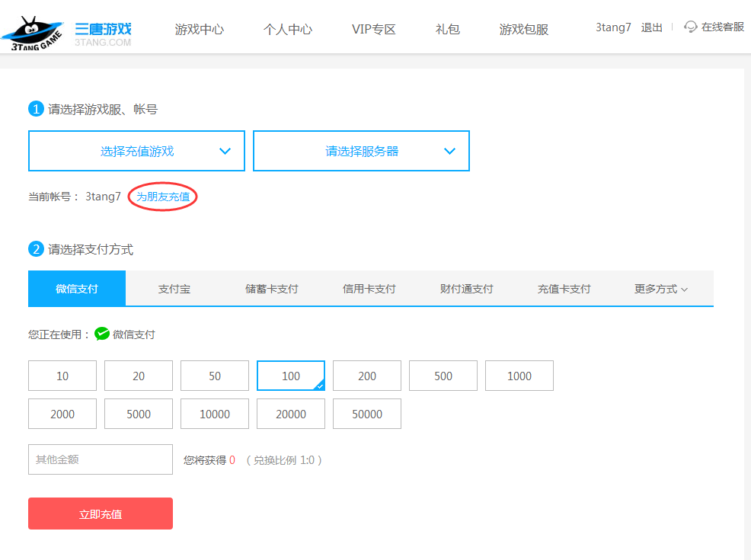The image size is (751, 560).
Task: Open the 选择充值游戏 dropdown
Action: point(136,151)
